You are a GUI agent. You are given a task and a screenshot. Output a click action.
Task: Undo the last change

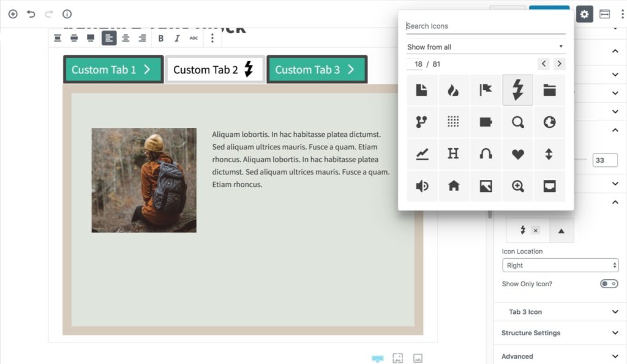point(31,14)
